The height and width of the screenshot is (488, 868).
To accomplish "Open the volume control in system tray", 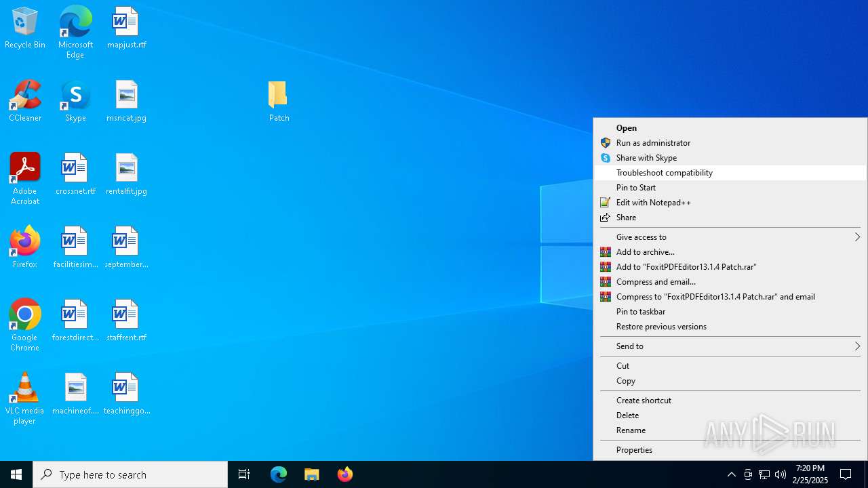I will point(781,474).
